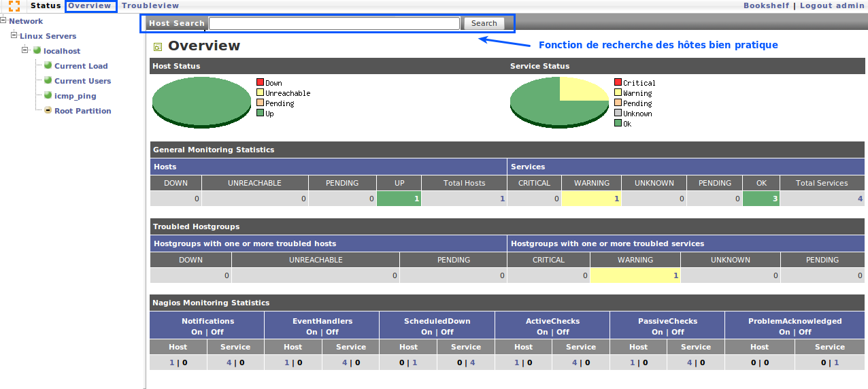Collapse the localhost tree node

(26, 50)
